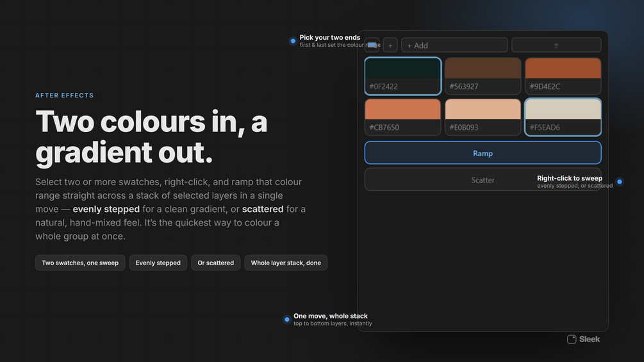Click the Scatter button

point(483,180)
